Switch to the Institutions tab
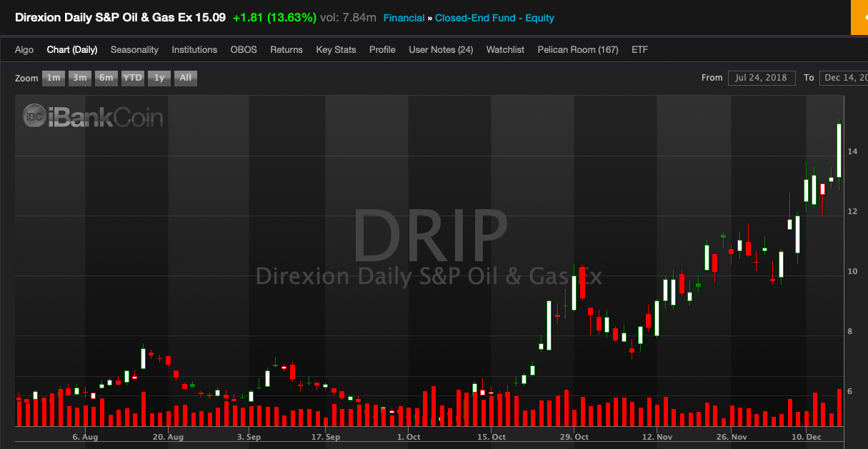 pos(194,50)
